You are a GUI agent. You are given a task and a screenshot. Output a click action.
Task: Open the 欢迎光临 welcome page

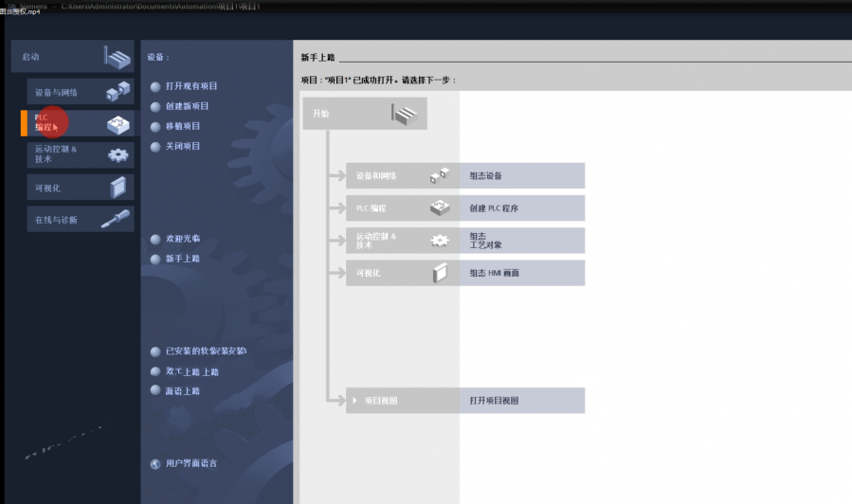click(x=183, y=239)
